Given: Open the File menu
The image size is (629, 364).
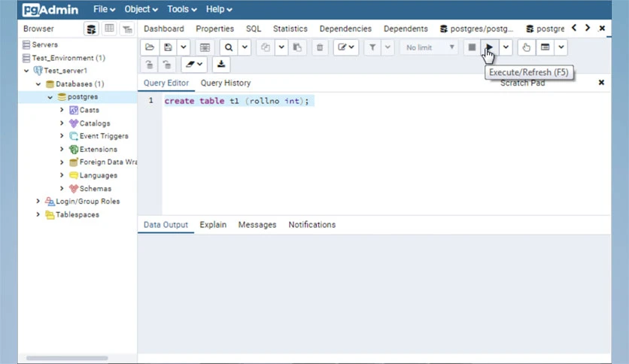Looking at the screenshot, I should tap(105, 9).
